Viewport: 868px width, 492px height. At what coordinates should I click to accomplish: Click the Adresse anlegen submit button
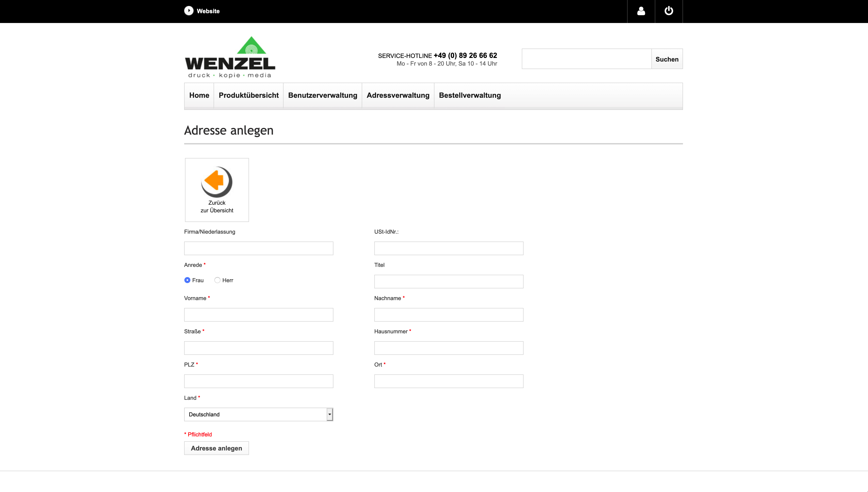[x=216, y=448]
